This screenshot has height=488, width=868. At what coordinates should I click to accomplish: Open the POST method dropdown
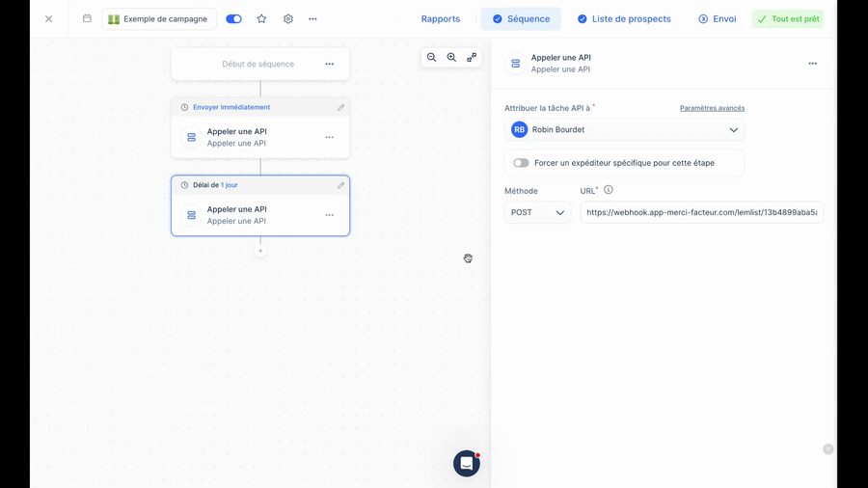click(x=537, y=212)
